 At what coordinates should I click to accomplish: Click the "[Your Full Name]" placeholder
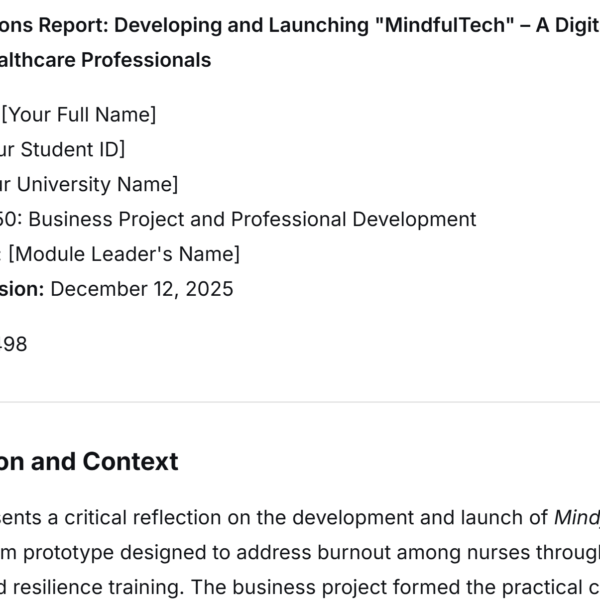tap(79, 115)
